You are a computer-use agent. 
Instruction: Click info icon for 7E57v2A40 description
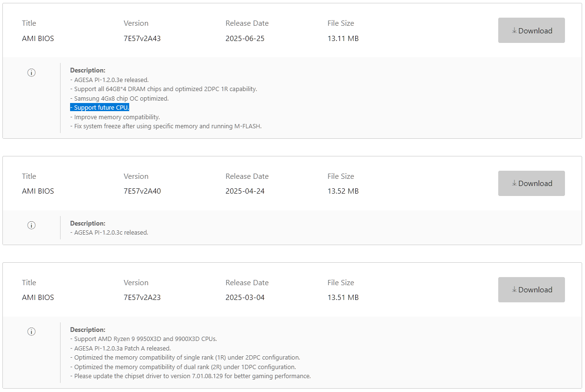[31, 225]
